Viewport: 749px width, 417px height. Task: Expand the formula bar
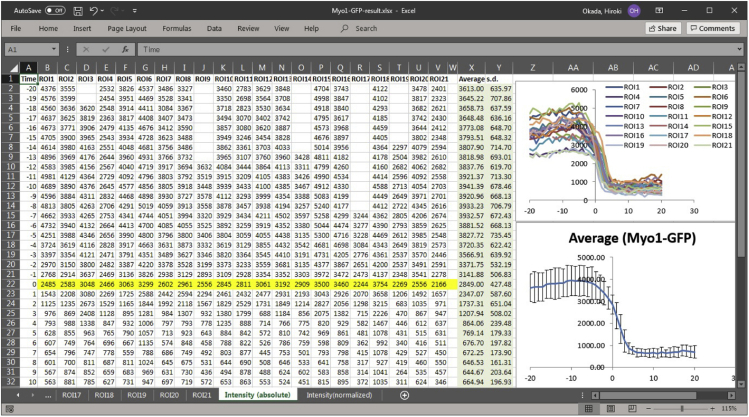click(739, 48)
